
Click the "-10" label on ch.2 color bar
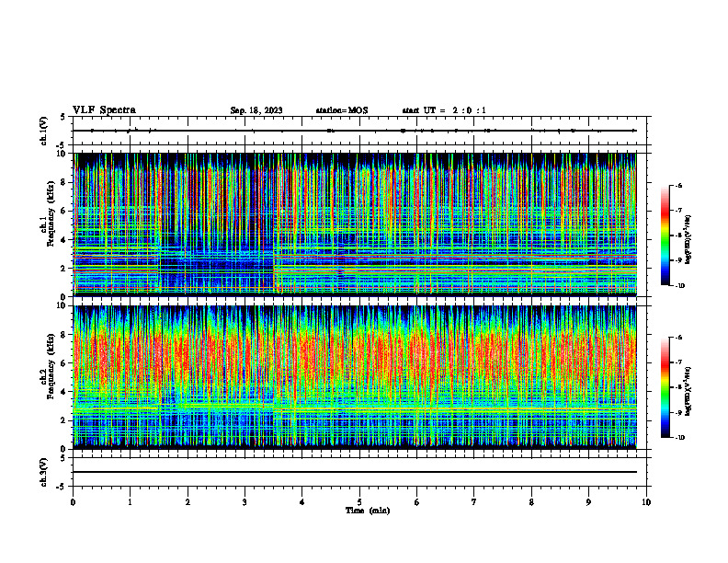(x=679, y=438)
